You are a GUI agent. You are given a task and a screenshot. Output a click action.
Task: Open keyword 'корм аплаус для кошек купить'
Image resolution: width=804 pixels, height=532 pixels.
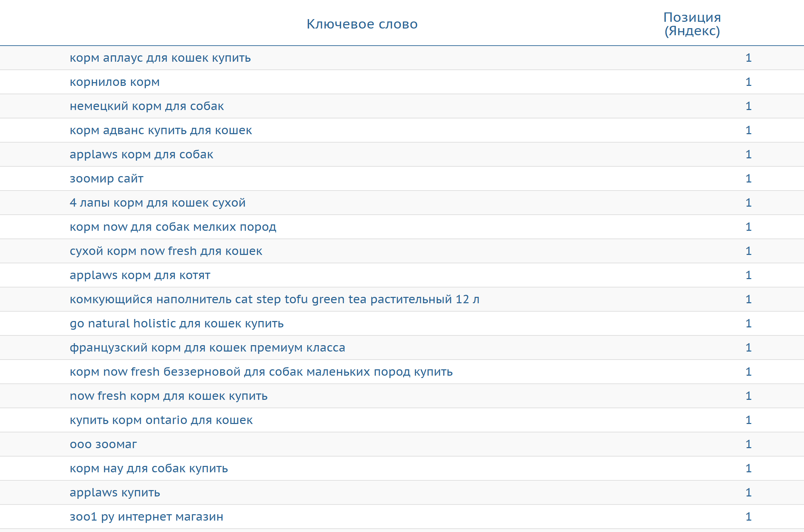[x=160, y=58]
